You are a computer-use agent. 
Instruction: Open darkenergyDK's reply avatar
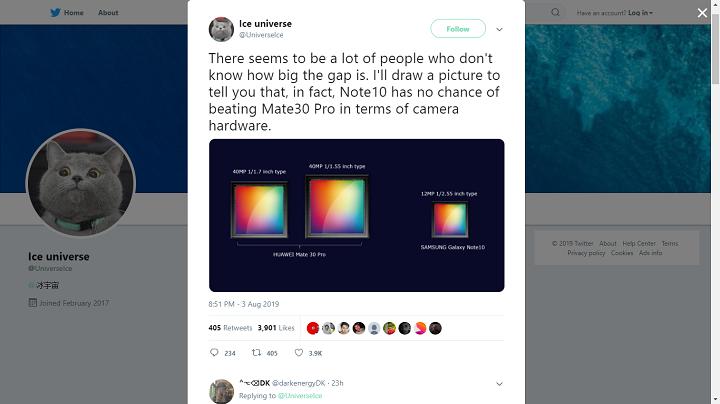221,389
